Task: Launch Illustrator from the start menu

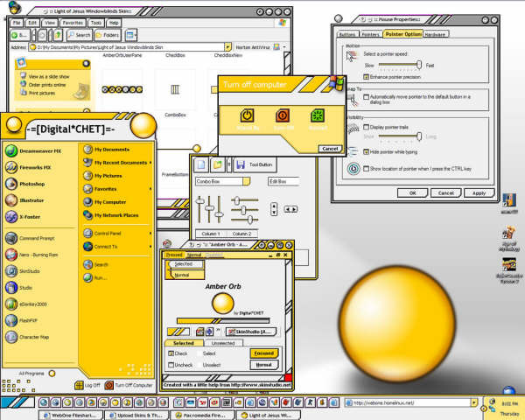Action: pyautogui.click(x=24, y=200)
